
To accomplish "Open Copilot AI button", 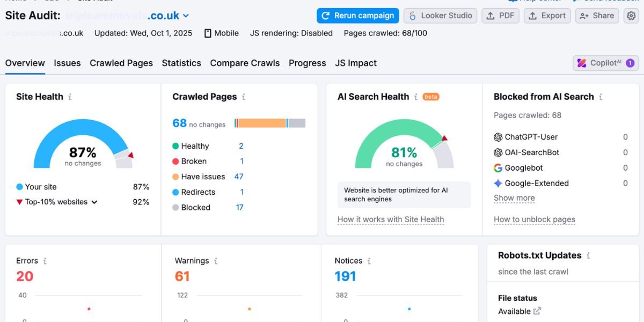I will tap(605, 63).
